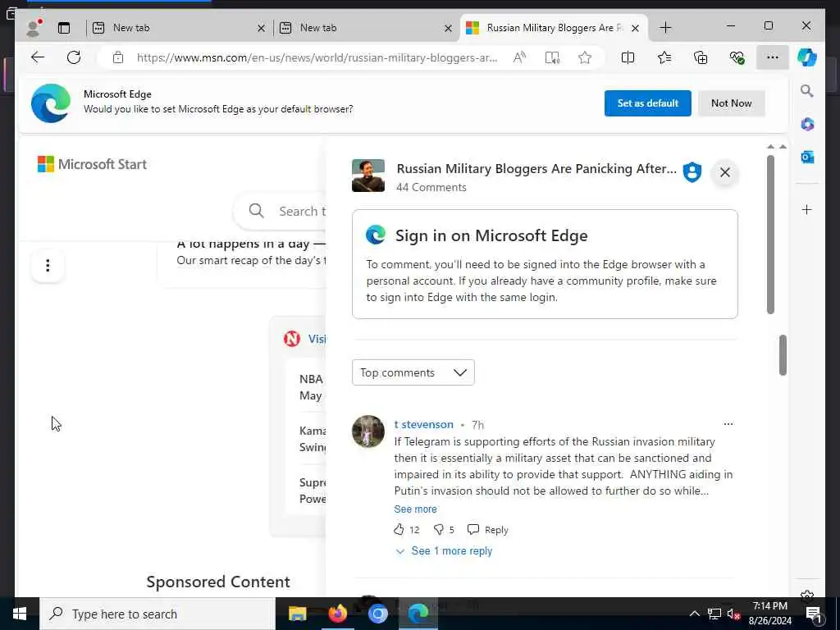Open sidebar Search icon

tap(807, 91)
